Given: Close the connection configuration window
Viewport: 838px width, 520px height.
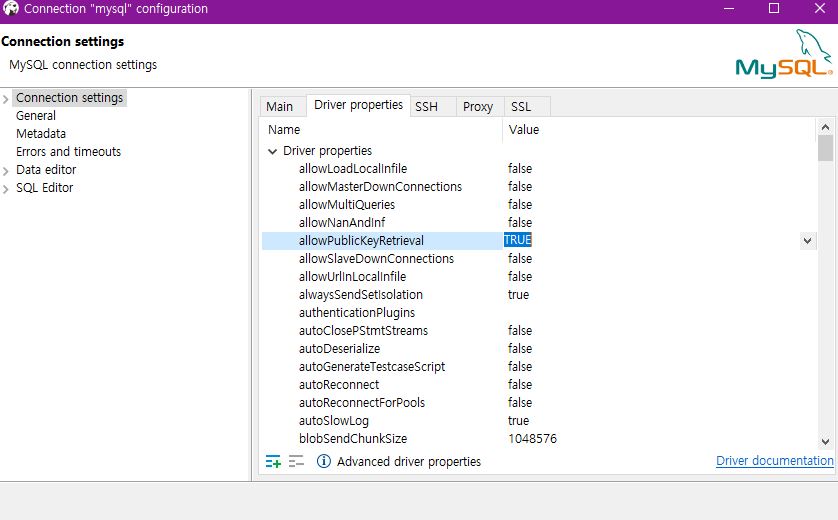Looking at the screenshot, I should (820, 8).
